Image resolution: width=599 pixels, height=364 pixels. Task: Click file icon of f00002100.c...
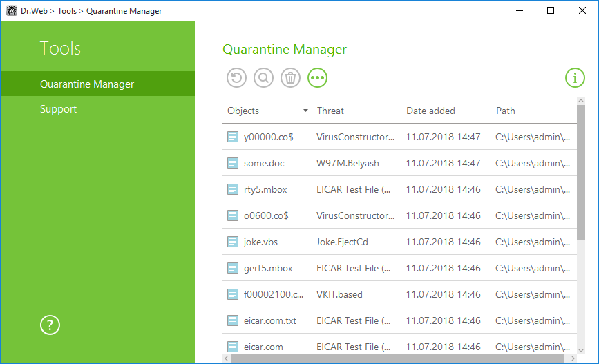tap(233, 294)
